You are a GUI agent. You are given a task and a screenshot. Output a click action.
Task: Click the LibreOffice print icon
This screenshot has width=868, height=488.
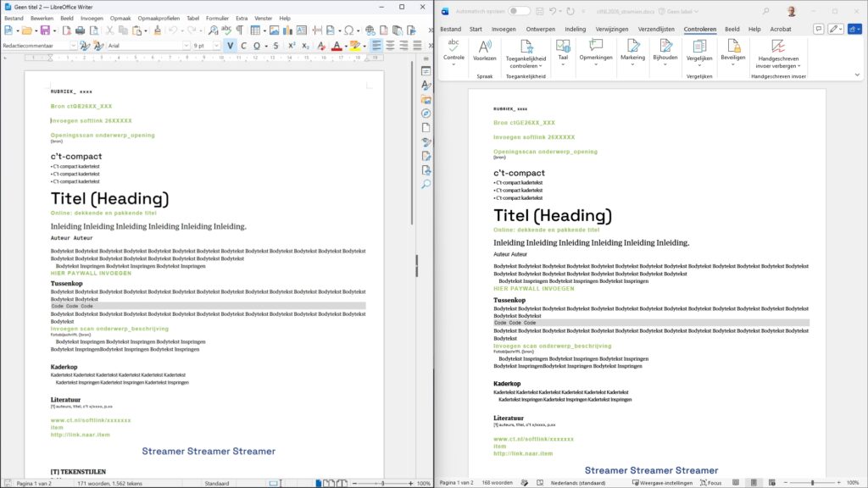[81, 31]
